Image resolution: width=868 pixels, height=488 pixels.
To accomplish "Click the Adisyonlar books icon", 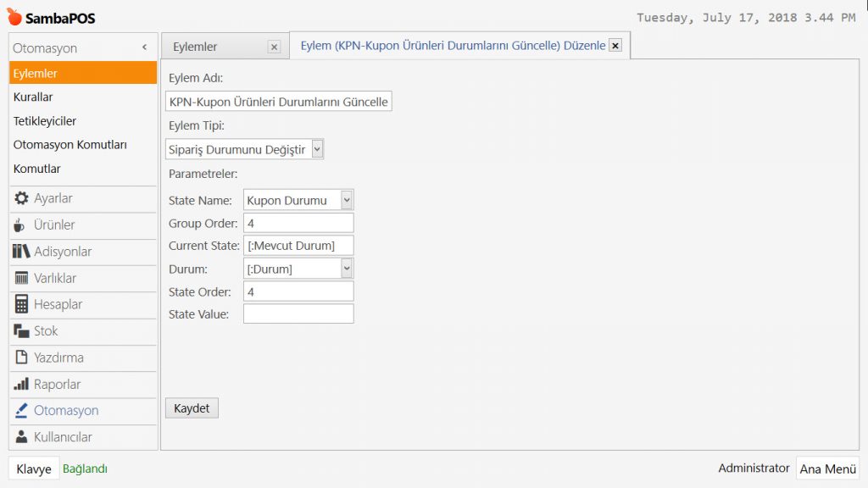I will 21,252.
